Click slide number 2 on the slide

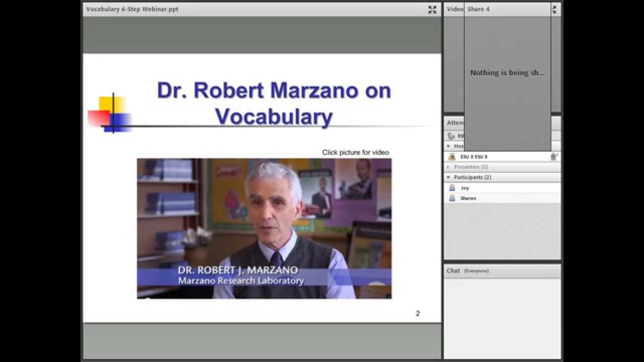(418, 313)
